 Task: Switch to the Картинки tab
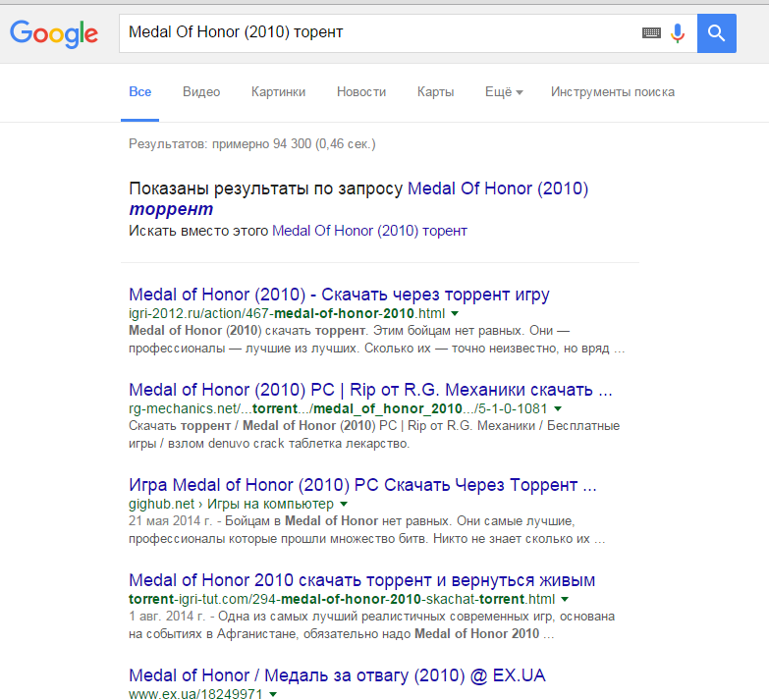(x=278, y=91)
